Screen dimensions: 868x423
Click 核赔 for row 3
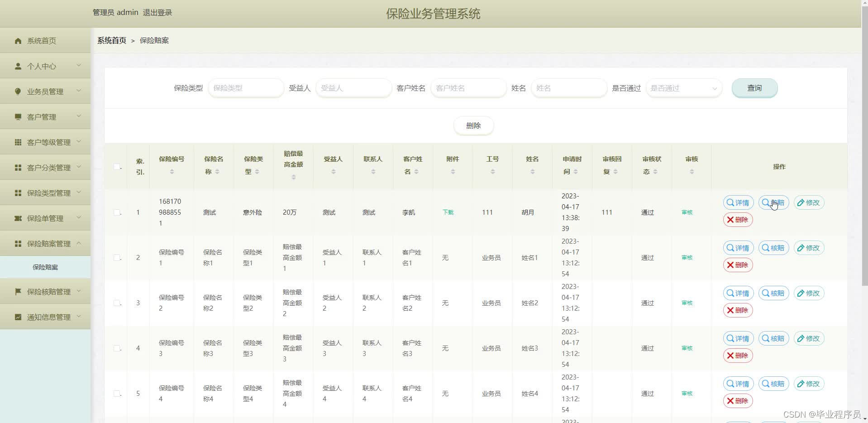click(x=773, y=293)
